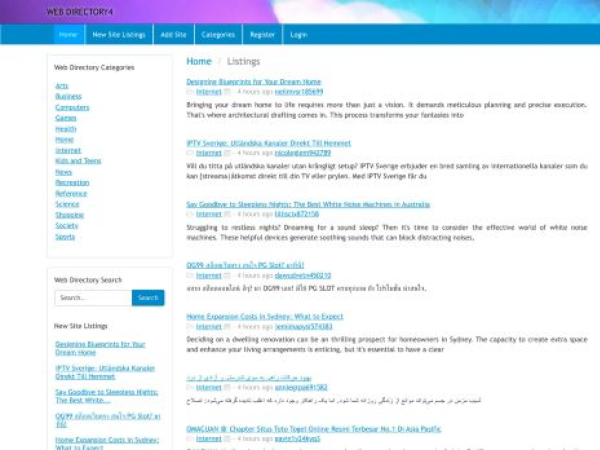Click the Home breadcrumb link
Viewport: 600px width, 450px height.
(199, 61)
